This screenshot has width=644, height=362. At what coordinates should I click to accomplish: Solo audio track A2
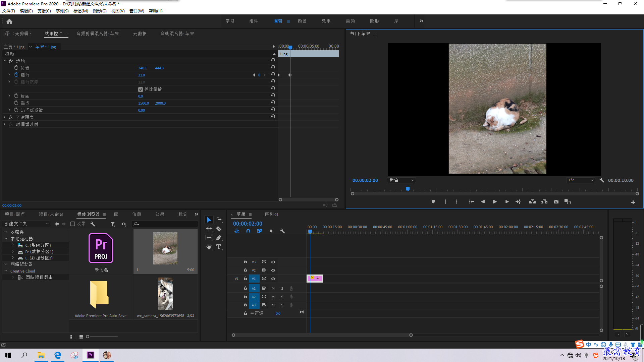tap(282, 297)
